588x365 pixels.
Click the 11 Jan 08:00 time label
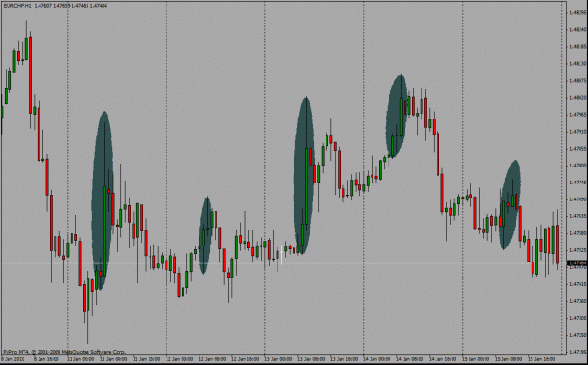tap(113, 359)
